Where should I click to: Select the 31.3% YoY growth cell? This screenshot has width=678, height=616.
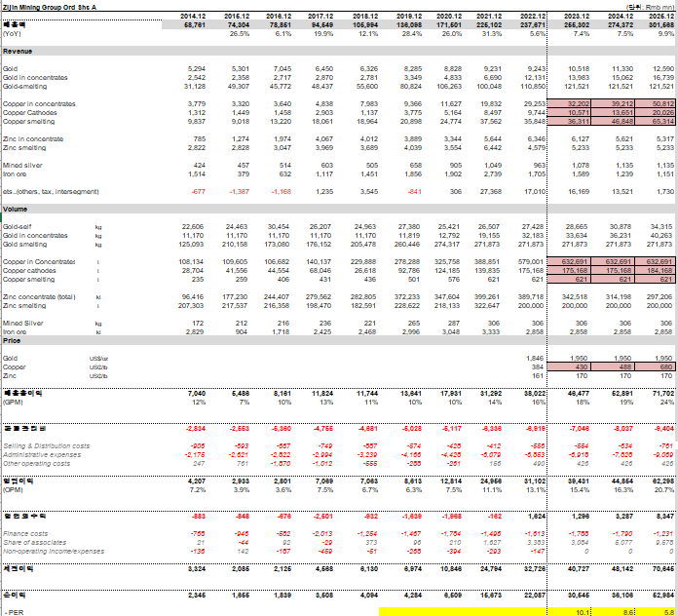(492, 34)
